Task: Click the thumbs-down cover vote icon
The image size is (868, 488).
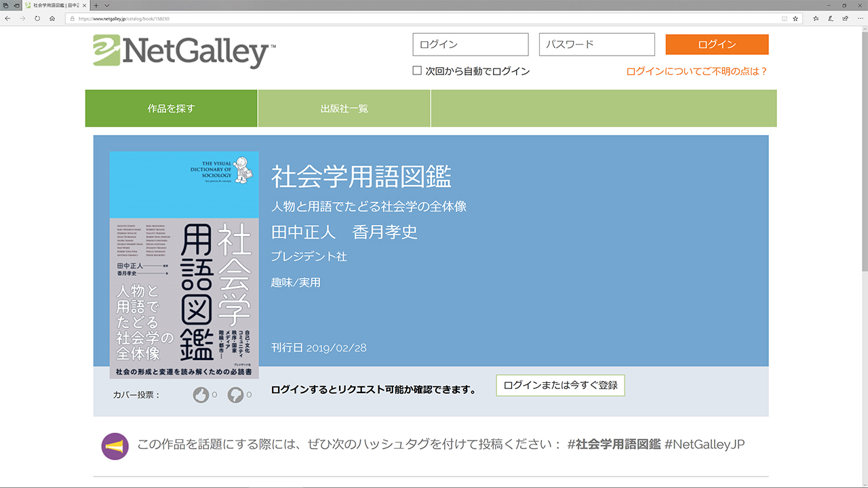Action: point(235,394)
